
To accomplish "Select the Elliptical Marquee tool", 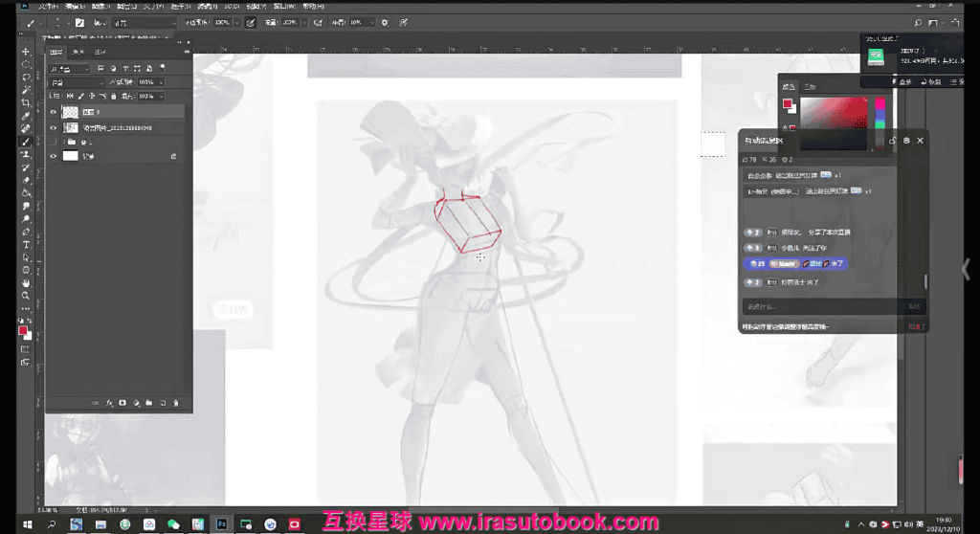I will [x=26, y=65].
